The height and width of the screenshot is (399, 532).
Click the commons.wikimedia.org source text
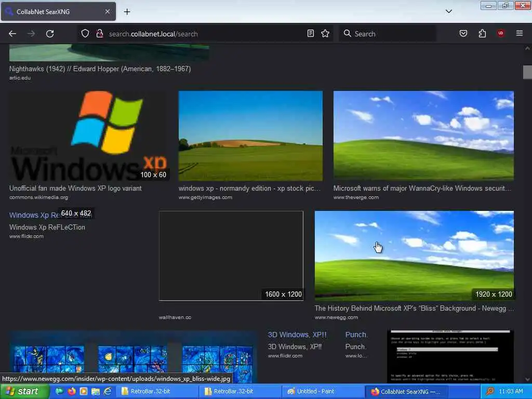point(38,197)
